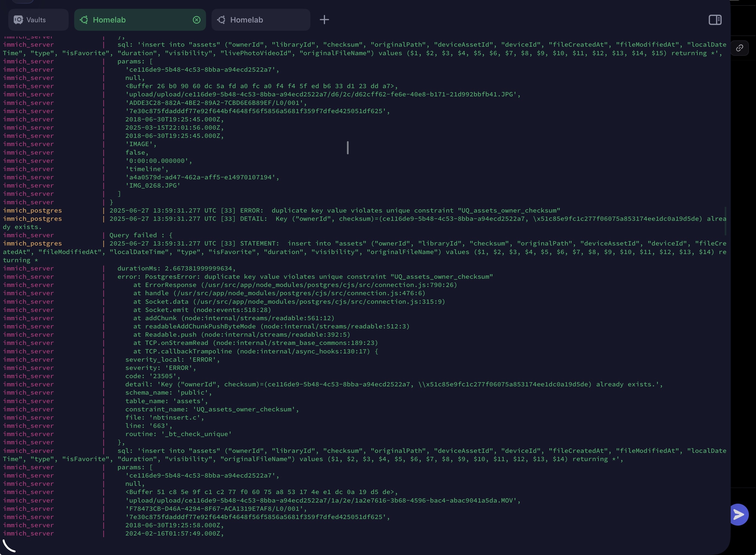Image resolution: width=756 pixels, height=555 pixels.
Task: Click 'IMG_0268.JPG' filename in terminal output
Action: pyautogui.click(x=153, y=185)
